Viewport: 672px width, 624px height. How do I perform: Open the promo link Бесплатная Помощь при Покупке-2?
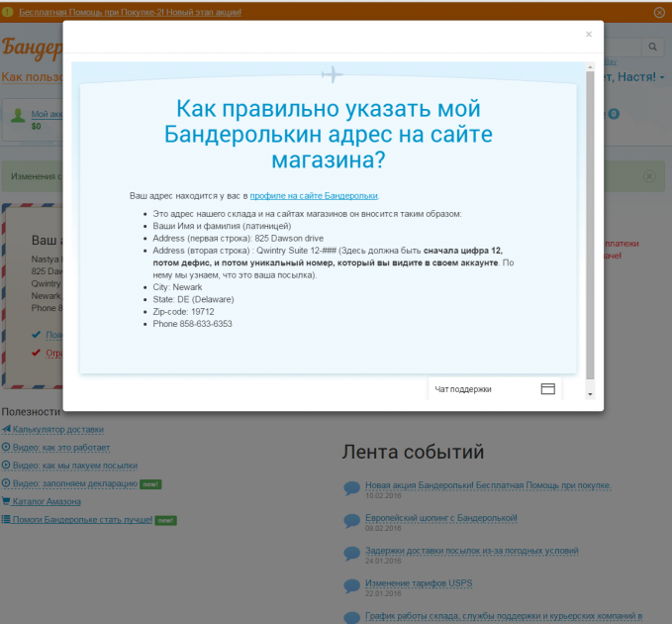tap(130, 13)
